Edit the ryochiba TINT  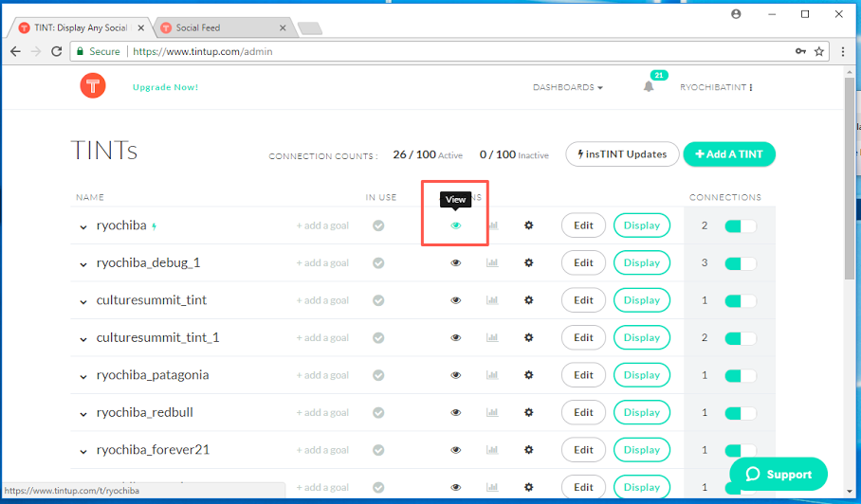click(583, 225)
